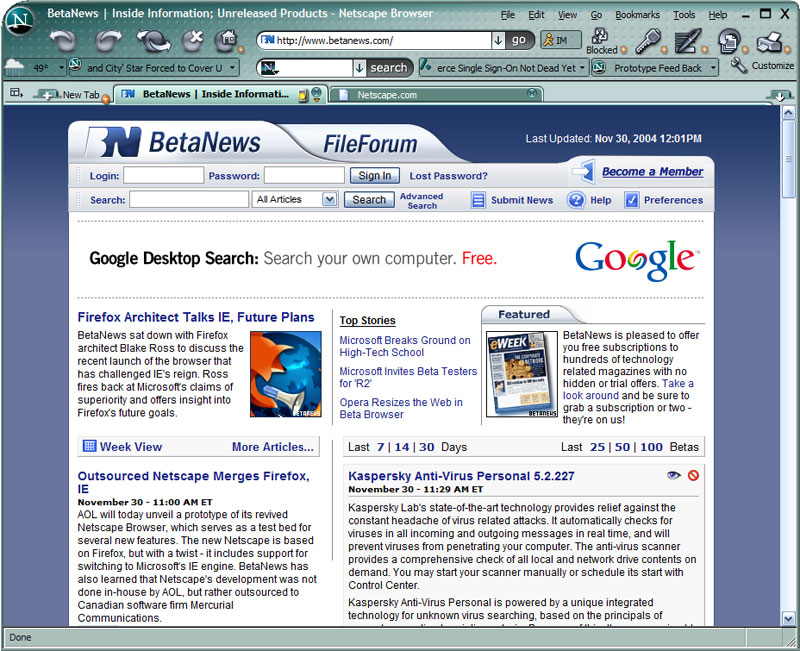800x651 pixels.
Task: Click the clear history documents icon
Action: coord(730,41)
